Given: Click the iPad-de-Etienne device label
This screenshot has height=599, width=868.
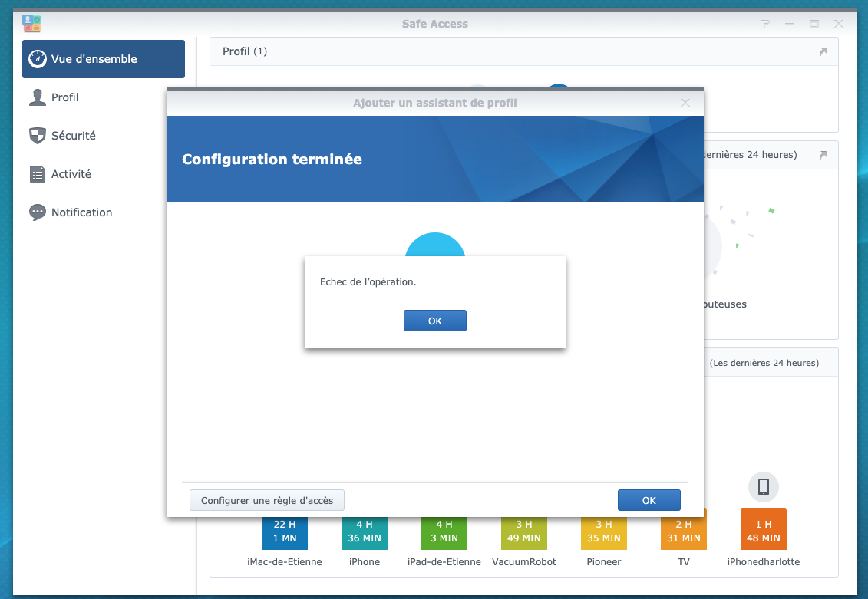Looking at the screenshot, I should [444, 562].
